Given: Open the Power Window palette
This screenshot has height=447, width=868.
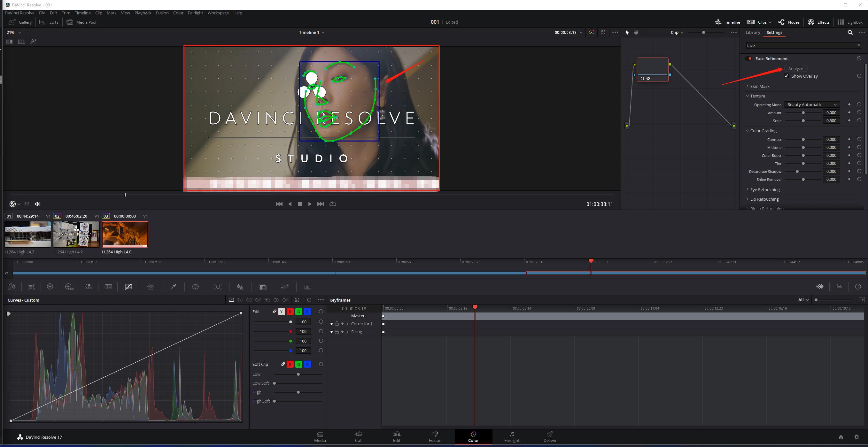Looking at the screenshot, I should point(196,287).
